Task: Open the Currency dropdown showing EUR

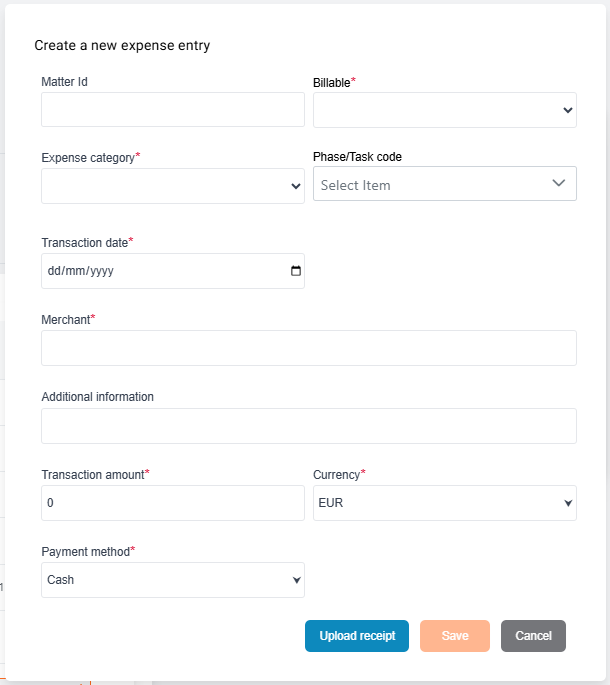Action: click(445, 503)
